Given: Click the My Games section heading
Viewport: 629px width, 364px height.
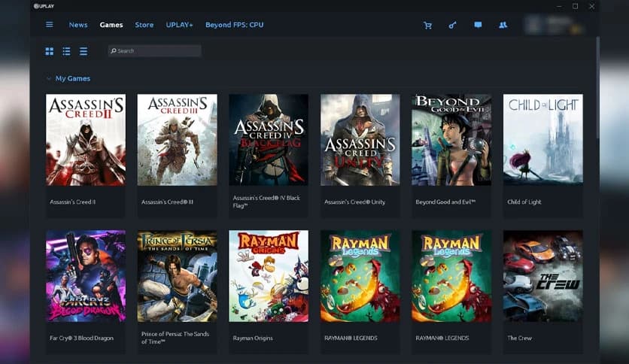Looking at the screenshot, I should coord(73,78).
